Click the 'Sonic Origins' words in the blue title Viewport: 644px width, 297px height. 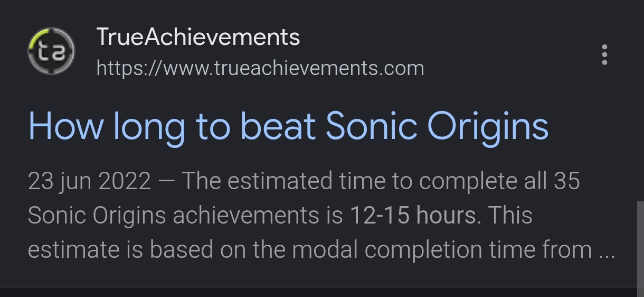coord(437,127)
